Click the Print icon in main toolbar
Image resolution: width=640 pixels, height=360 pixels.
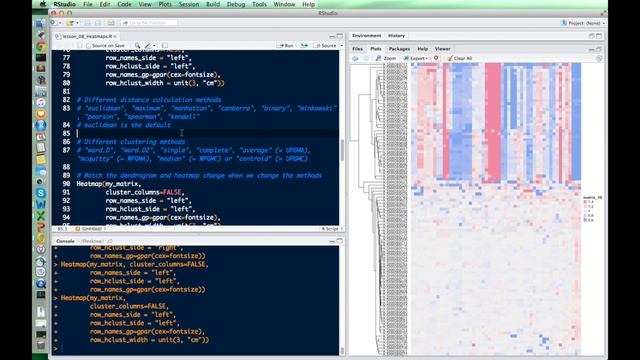pos(111,23)
